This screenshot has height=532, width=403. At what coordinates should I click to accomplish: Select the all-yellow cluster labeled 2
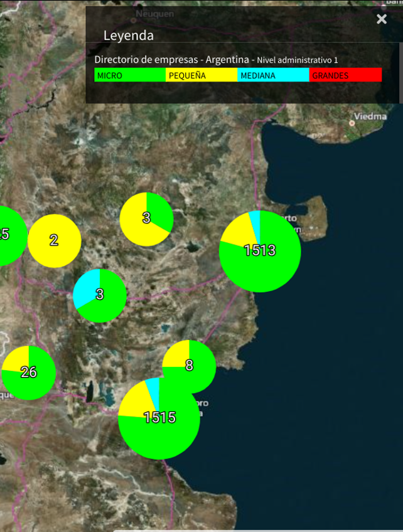55,241
